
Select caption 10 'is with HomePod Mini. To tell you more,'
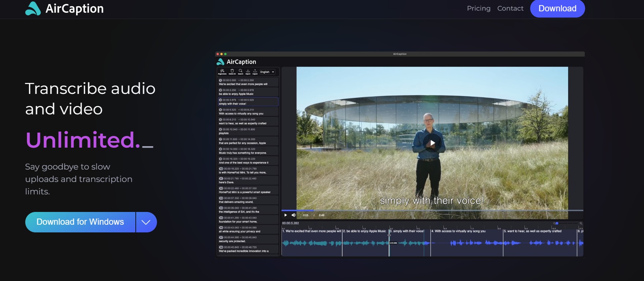(x=248, y=171)
